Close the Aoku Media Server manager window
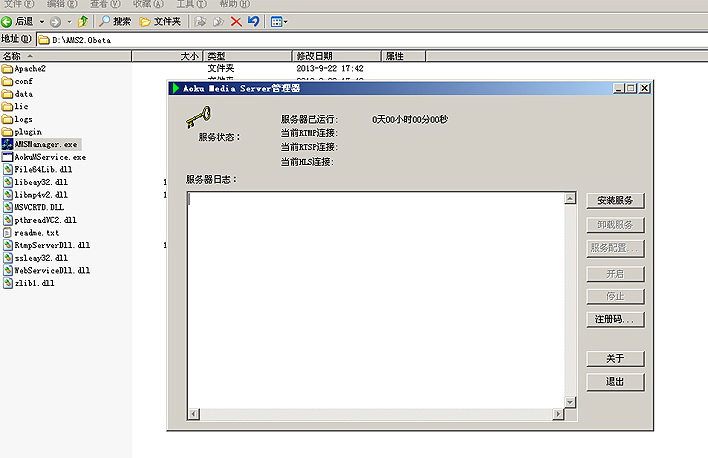Viewport: 708px width, 458px height. coord(645,88)
